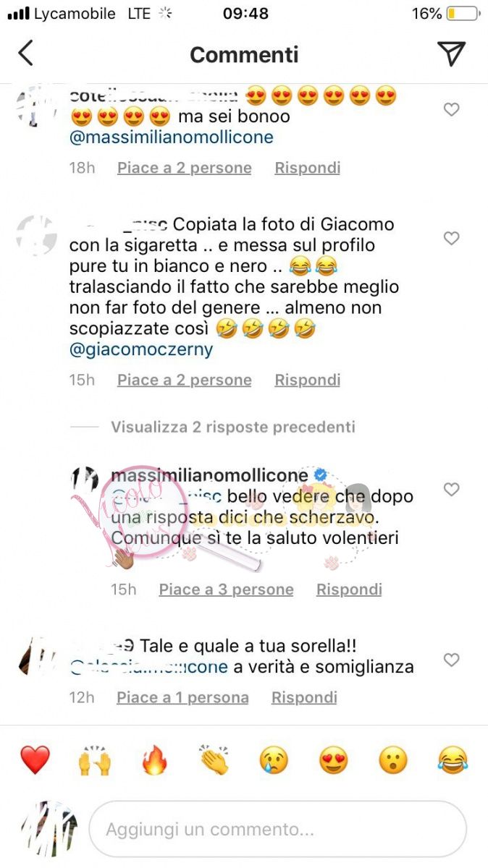Image resolution: width=488 pixels, height=868 pixels.
Task: Like the "Tale e quale a tua sorella" comment
Action: (451, 660)
